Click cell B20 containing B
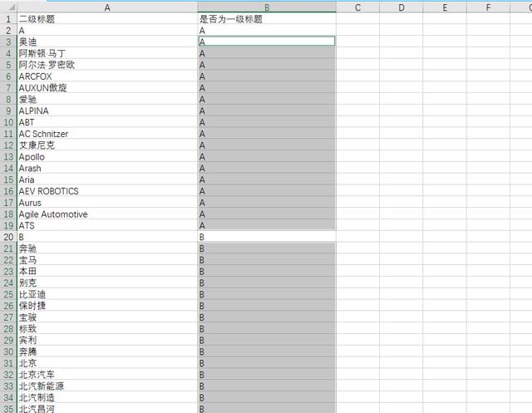 267,237
